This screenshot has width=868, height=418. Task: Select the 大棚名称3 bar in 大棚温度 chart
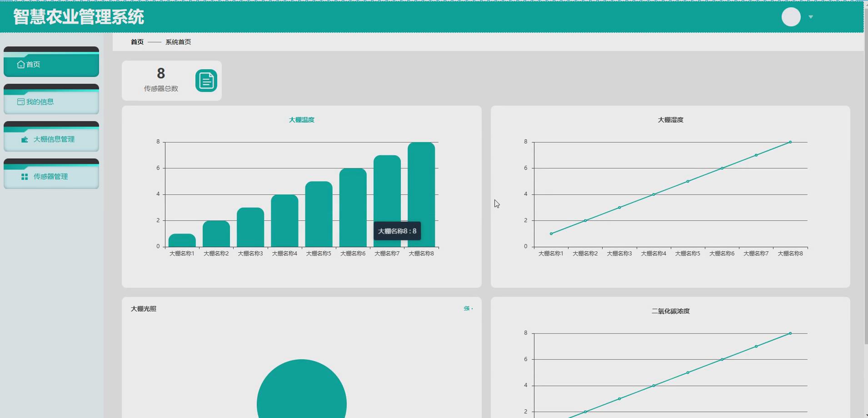[250, 227]
